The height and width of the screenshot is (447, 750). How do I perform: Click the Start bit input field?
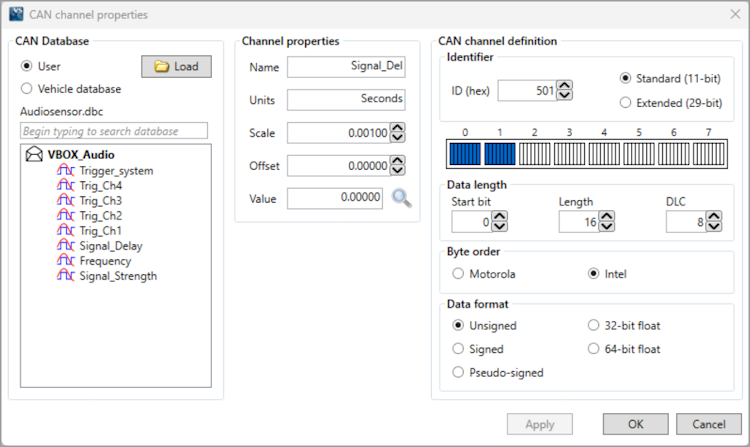[472, 222]
